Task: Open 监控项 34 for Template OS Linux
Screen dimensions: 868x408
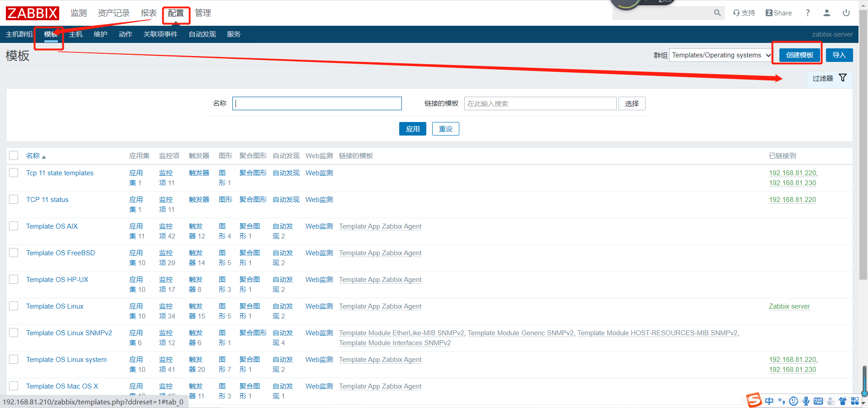Action: [x=167, y=311]
